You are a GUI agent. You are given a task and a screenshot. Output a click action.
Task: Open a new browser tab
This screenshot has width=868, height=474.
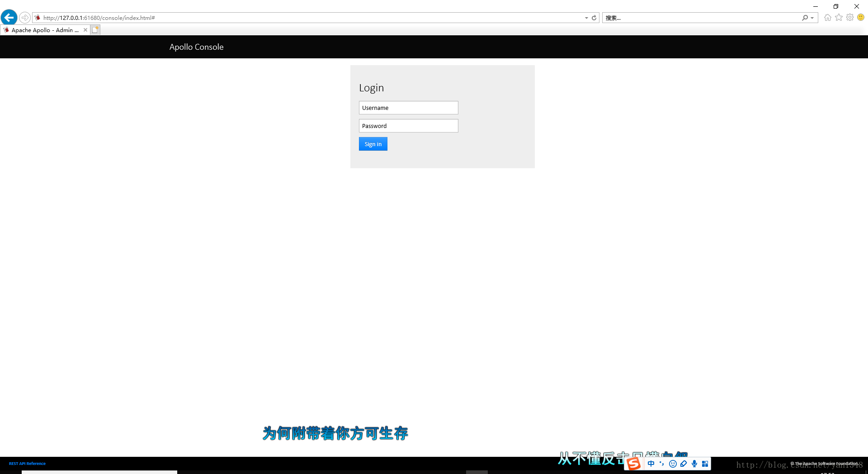click(95, 30)
